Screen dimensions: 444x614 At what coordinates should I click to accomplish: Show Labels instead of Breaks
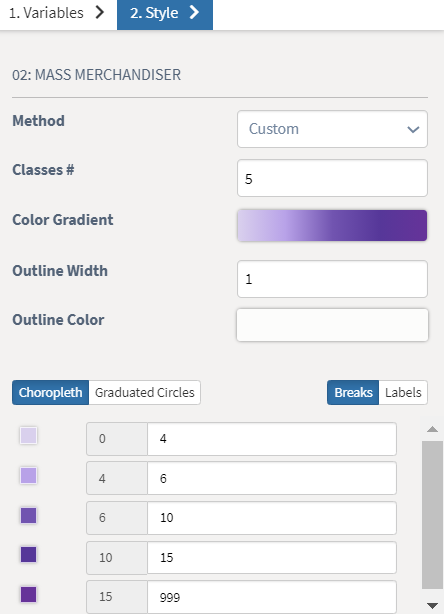pyautogui.click(x=403, y=392)
